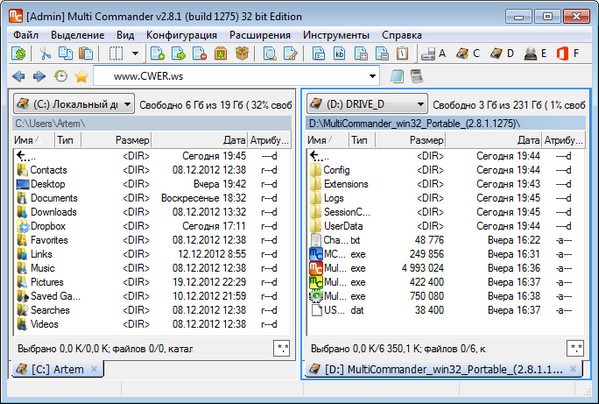Open the Вид menu
Screen dimensions: 599x404
tap(125, 35)
